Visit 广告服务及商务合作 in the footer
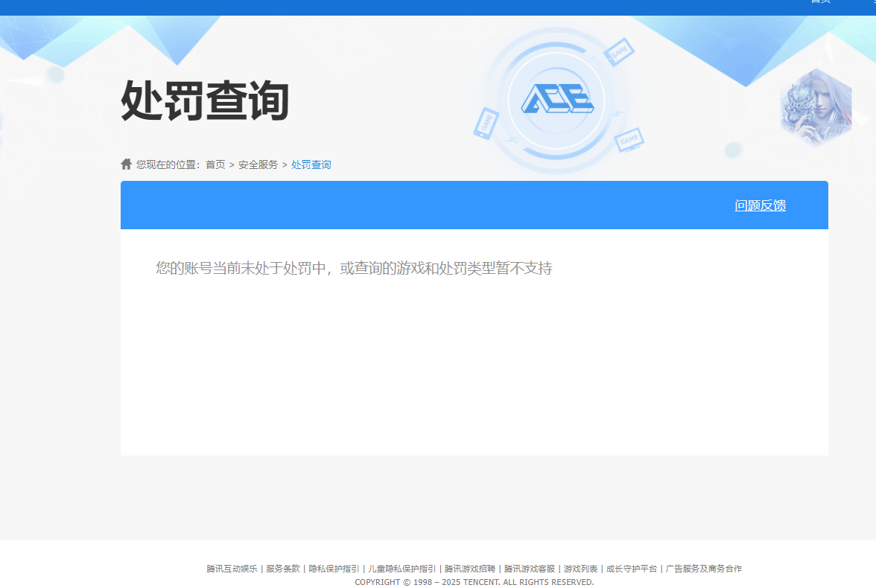The image size is (876, 588). [x=704, y=568]
